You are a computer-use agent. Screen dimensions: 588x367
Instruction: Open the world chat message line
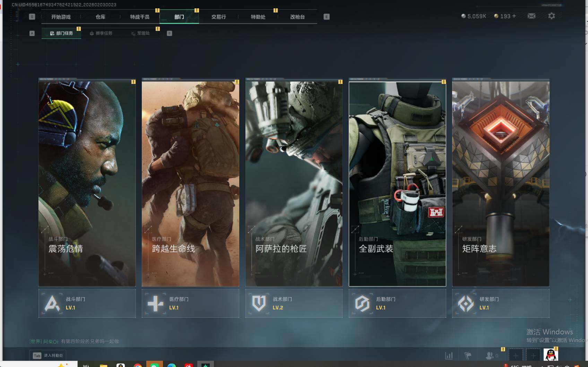(74, 341)
